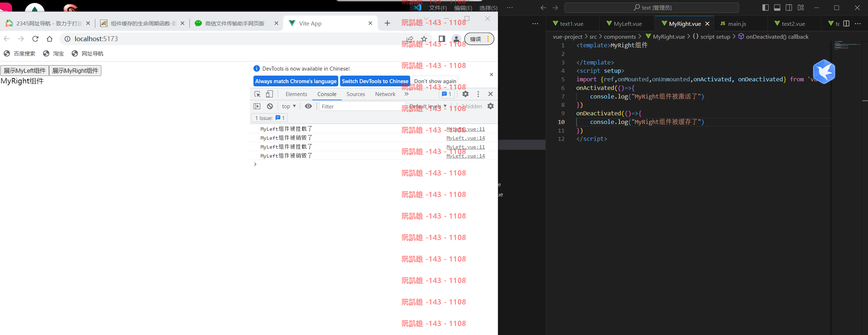The width and height of the screenshot is (868, 335).
Task: Click the Don't show again button
Action: pyautogui.click(x=435, y=81)
